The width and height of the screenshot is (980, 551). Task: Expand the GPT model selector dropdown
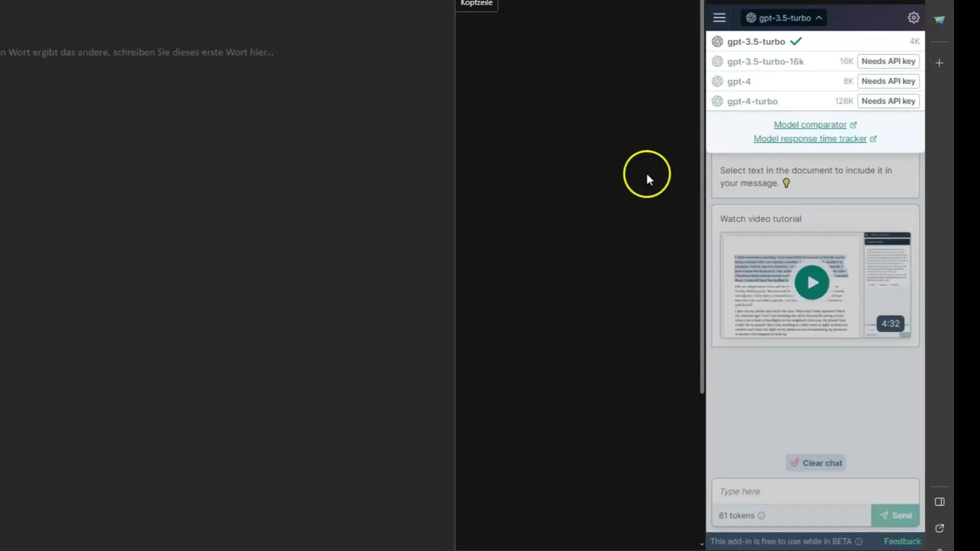(784, 17)
